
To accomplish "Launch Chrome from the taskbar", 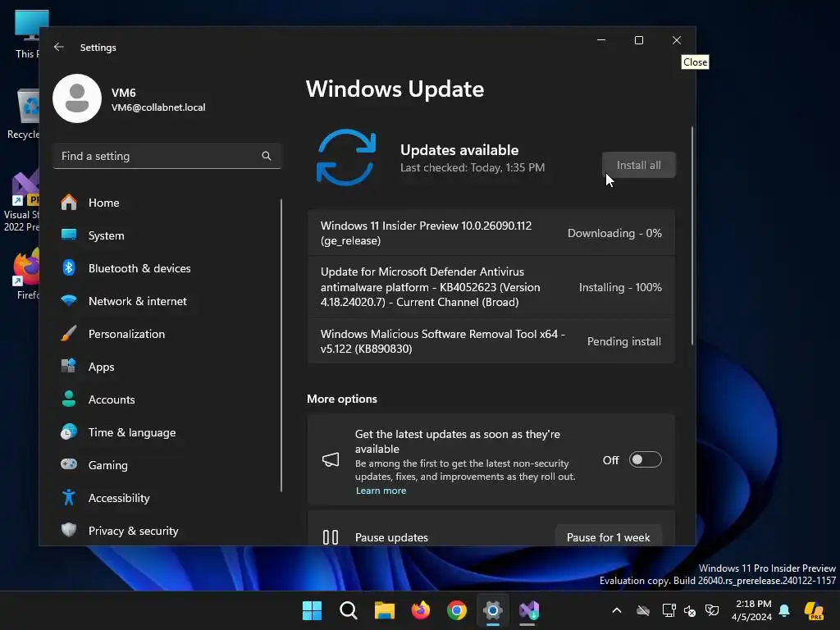I will click(x=457, y=610).
